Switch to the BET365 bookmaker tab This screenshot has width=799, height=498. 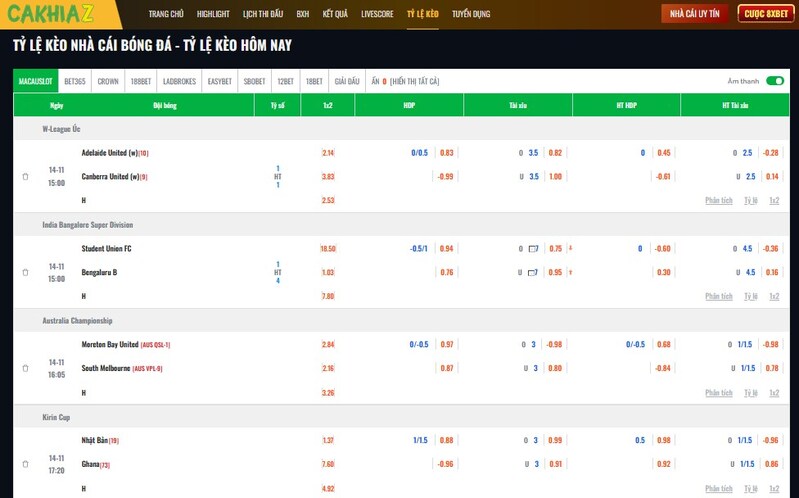(x=75, y=81)
